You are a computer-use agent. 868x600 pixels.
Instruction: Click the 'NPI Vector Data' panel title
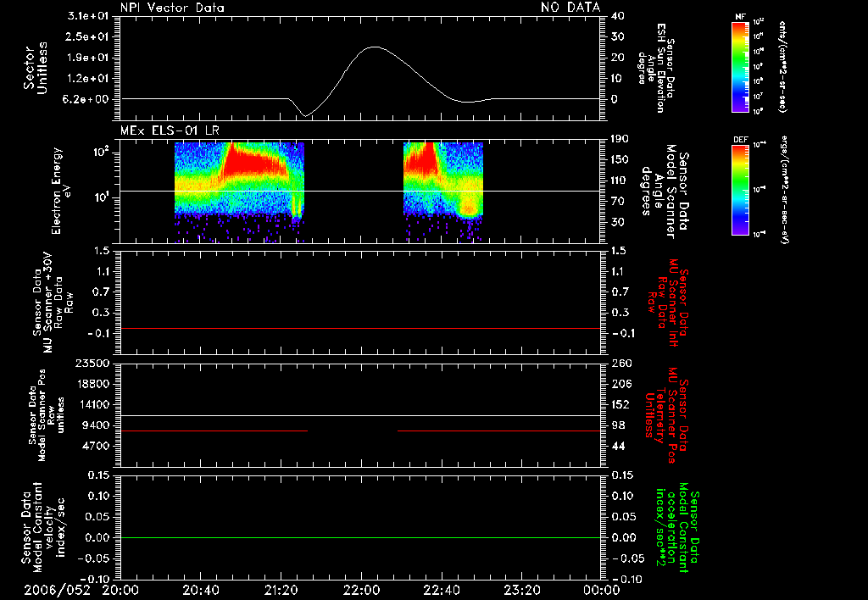[x=172, y=8]
